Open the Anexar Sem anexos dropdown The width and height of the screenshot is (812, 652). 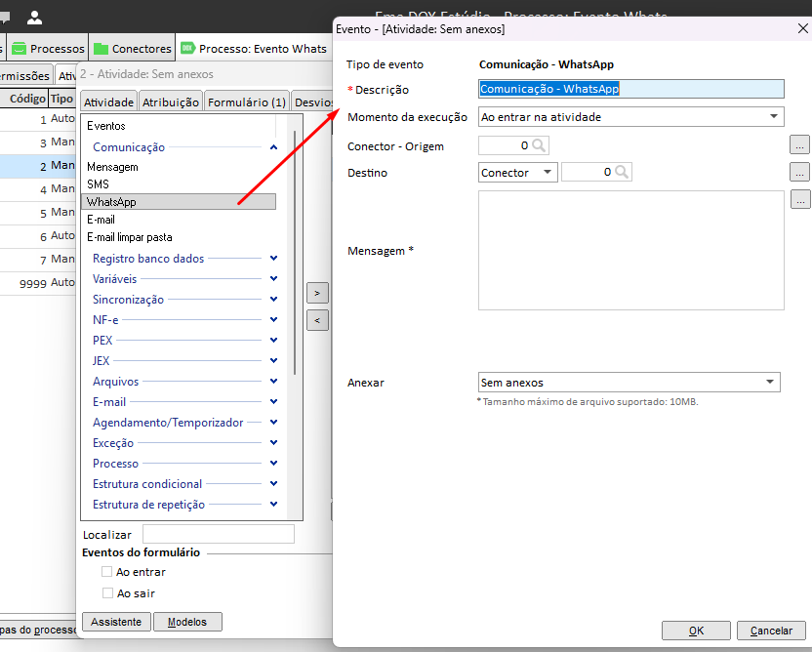[x=629, y=383]
